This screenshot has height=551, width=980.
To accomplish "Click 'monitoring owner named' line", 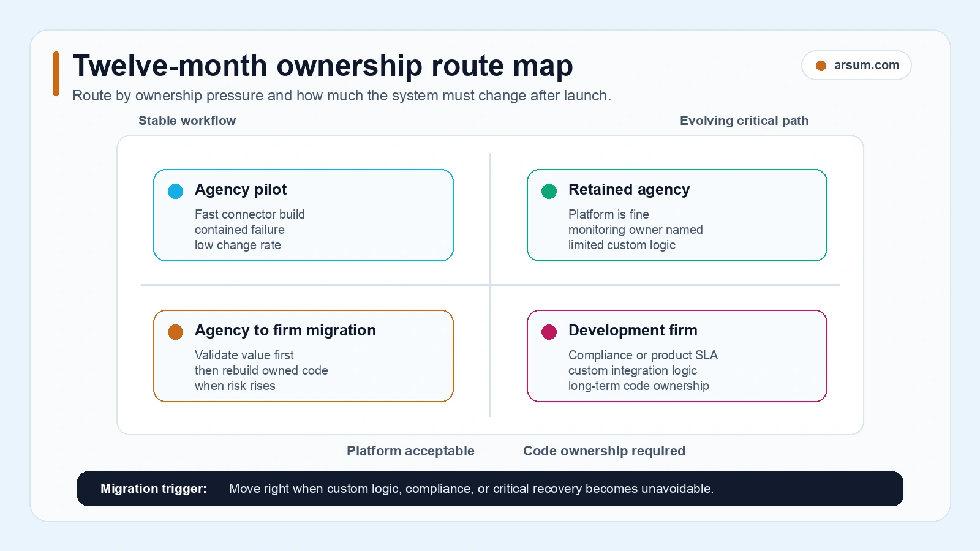I will click(x=636, y=230).
